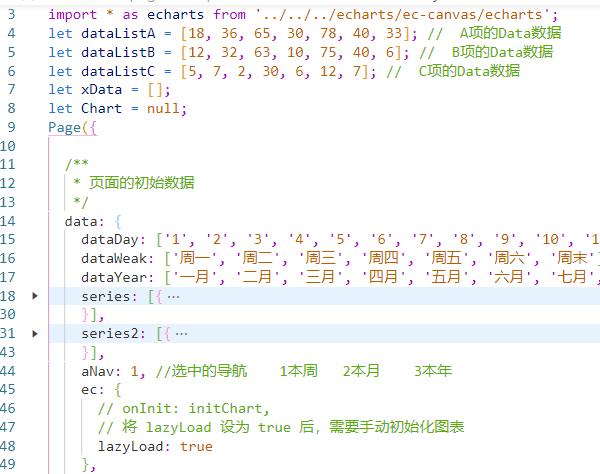Click the lazyLoad comment on line 47
Screen dimensions: 600x474
(x=281, y=427)
